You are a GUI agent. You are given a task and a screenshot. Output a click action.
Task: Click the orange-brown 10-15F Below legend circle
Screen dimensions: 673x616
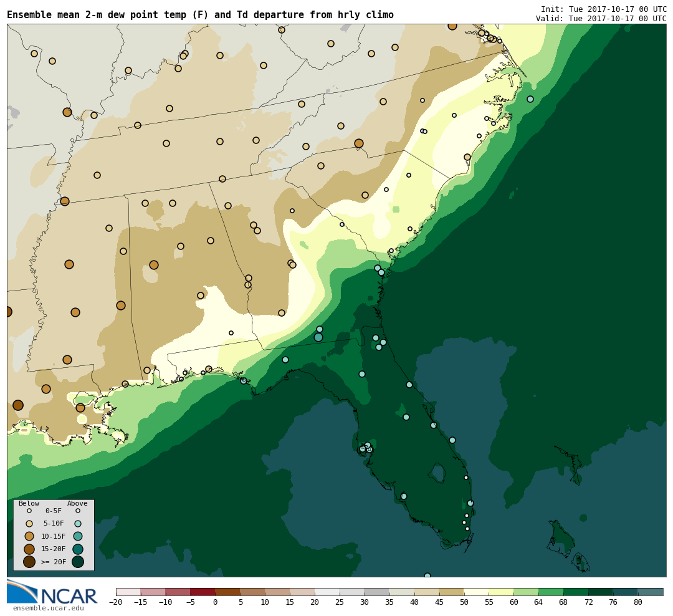(29, 536)
